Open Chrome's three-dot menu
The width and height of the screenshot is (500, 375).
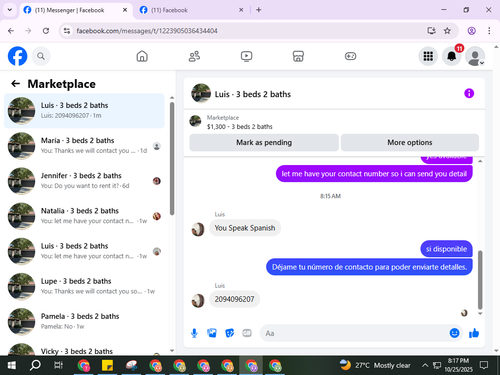coord(489,31)
